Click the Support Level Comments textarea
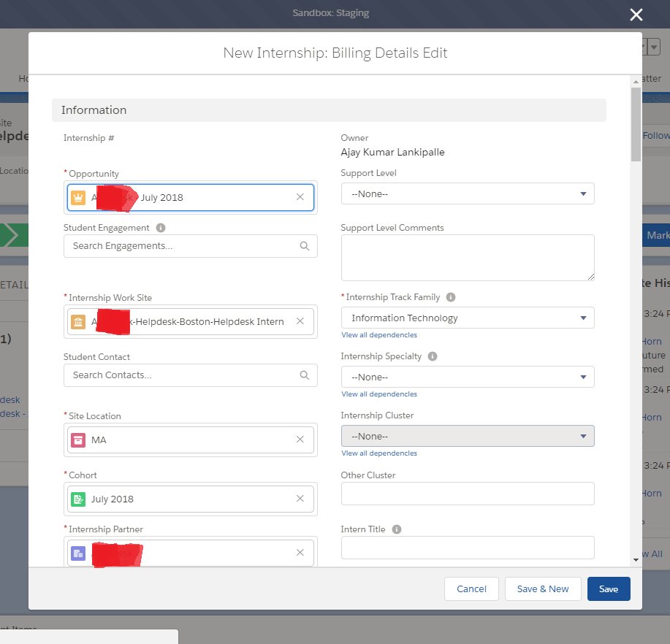 pos(468,258)
